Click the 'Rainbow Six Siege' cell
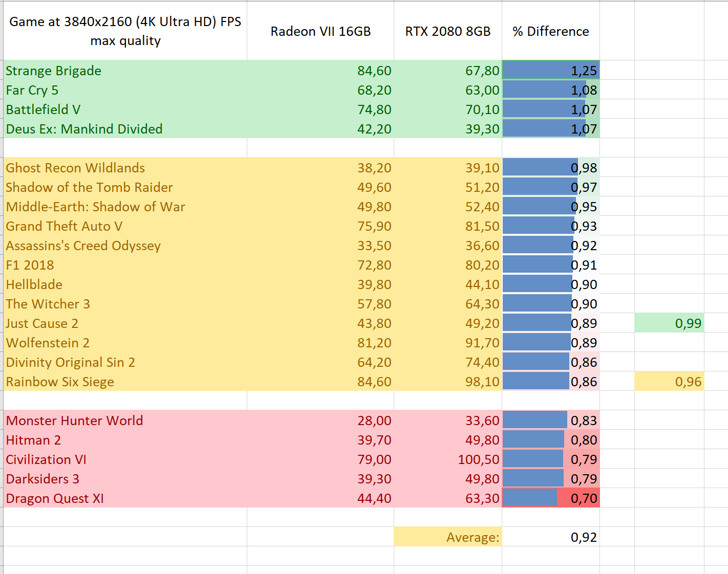 (x=125, y=381)
